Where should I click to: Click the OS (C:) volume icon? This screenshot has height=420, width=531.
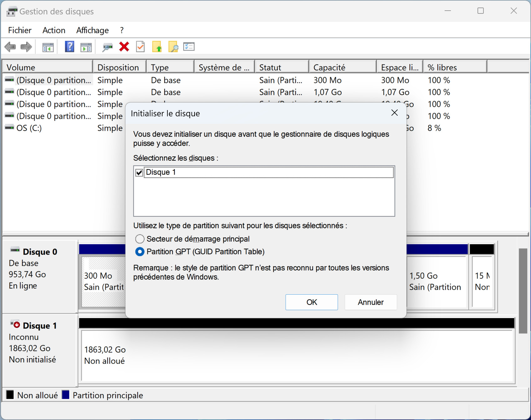9,128
